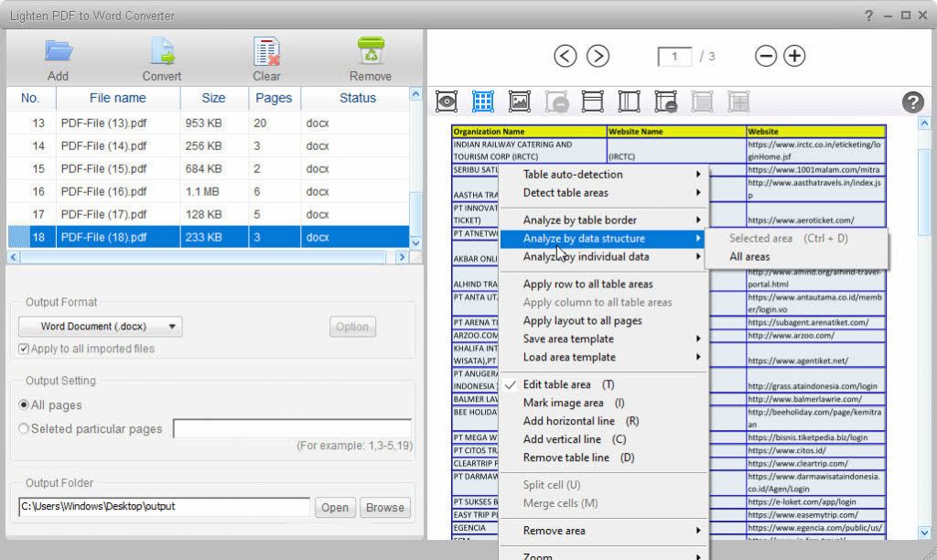This screenshot has height=560, width=937.
Task: Select the PDF-File (13).pdf row
Action: 209,124
